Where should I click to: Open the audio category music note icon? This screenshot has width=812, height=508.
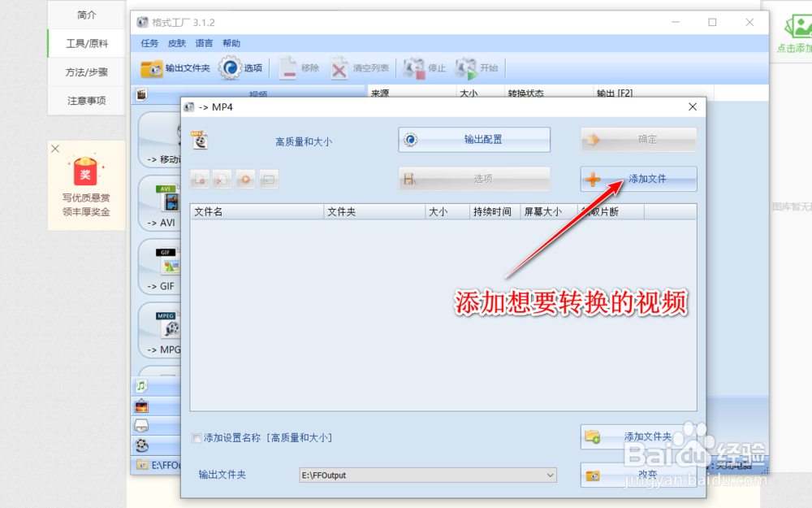[141, 385]
